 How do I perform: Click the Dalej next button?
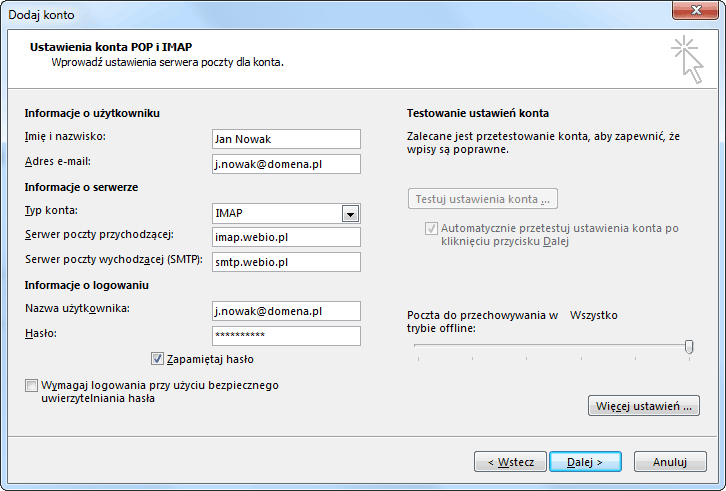pyautogui.click(x=585, y=462)
